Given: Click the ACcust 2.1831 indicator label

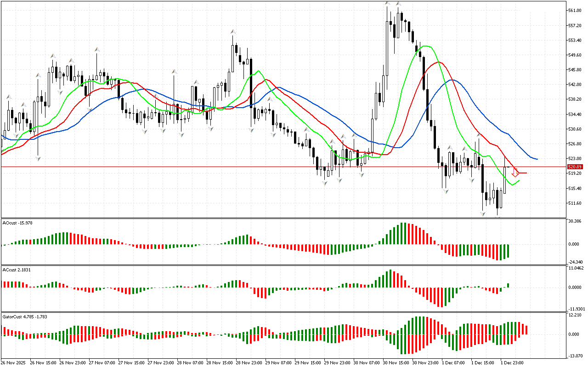Looking at the screenshot, I should [x=17, y=270].
